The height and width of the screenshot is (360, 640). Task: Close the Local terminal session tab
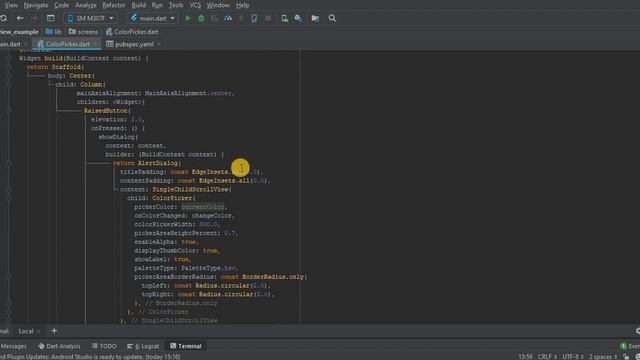(x=38, y=331)
